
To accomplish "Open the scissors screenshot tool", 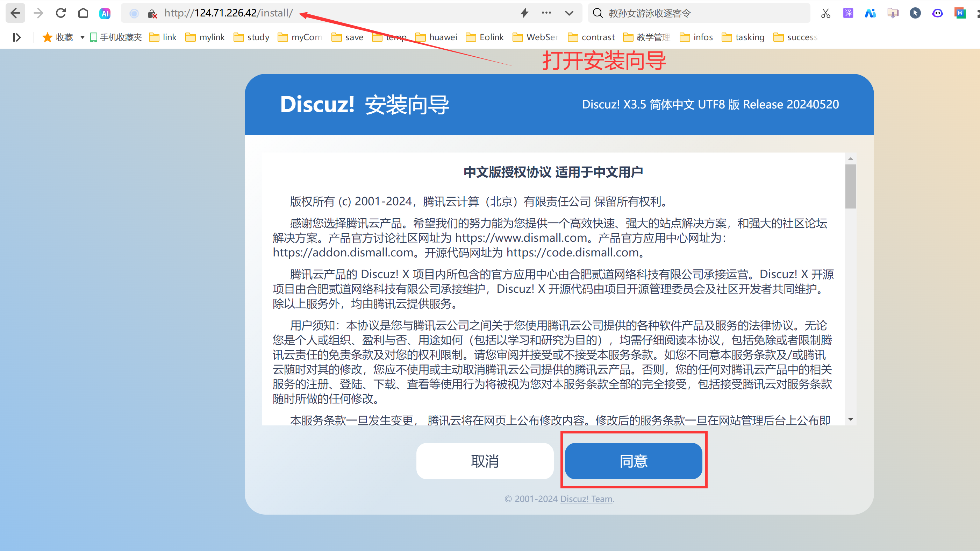I will tap(825, 13).
